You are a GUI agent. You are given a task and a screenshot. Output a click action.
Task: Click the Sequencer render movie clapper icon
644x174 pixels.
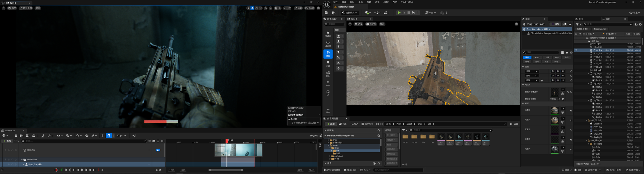(34, 136)
